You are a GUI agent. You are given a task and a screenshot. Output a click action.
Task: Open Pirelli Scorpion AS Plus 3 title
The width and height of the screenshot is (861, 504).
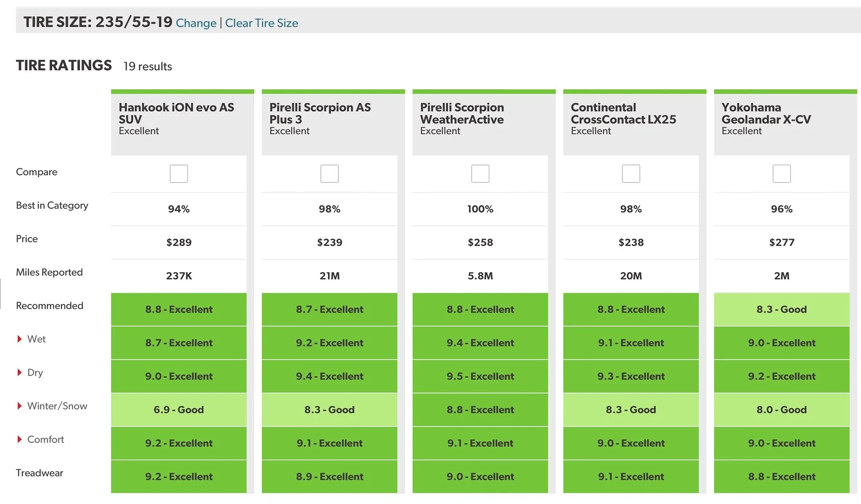click(x=320, y=113)
